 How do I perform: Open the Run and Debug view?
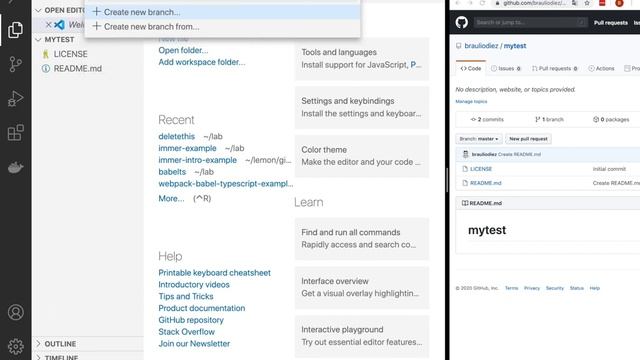[16, 98]
